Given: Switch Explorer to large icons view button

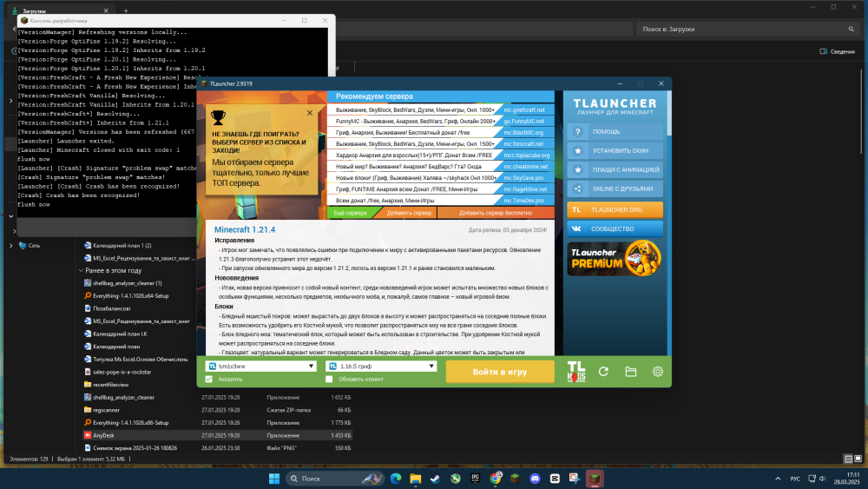Looking at the screenshot, I should pyautogui.click(x=858, y=459).
